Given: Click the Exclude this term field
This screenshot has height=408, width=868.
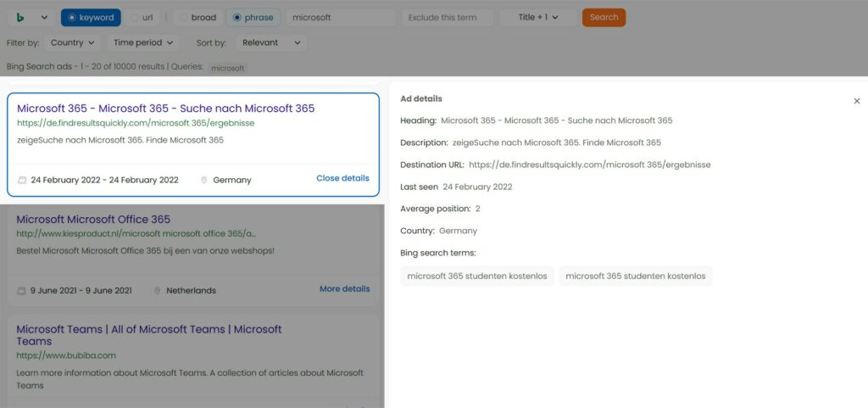Looking at the screenshot, I should [x=448, y=18].
